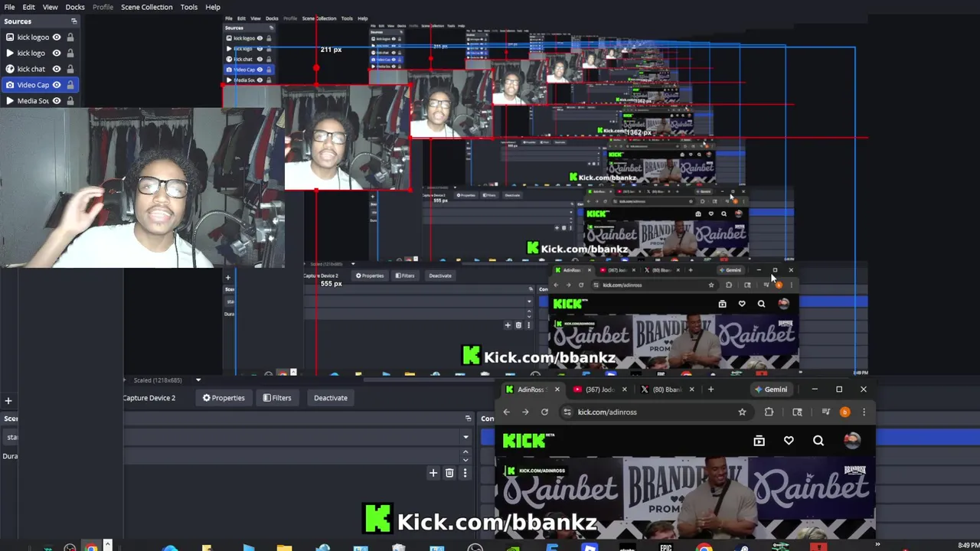
Task: Select the kick chat source row
Action: [40, 69]
